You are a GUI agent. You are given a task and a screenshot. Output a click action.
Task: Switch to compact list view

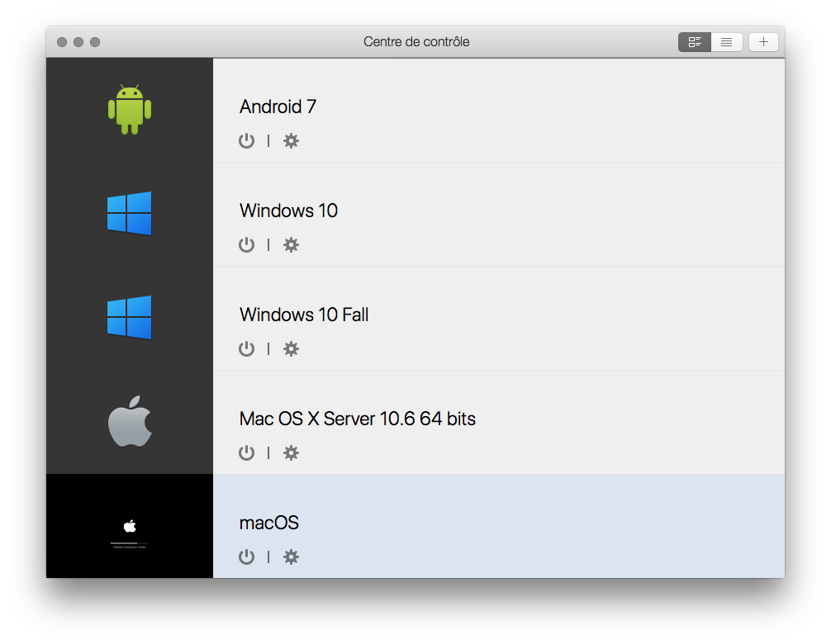pyautogui.click(x=727, y=42)
